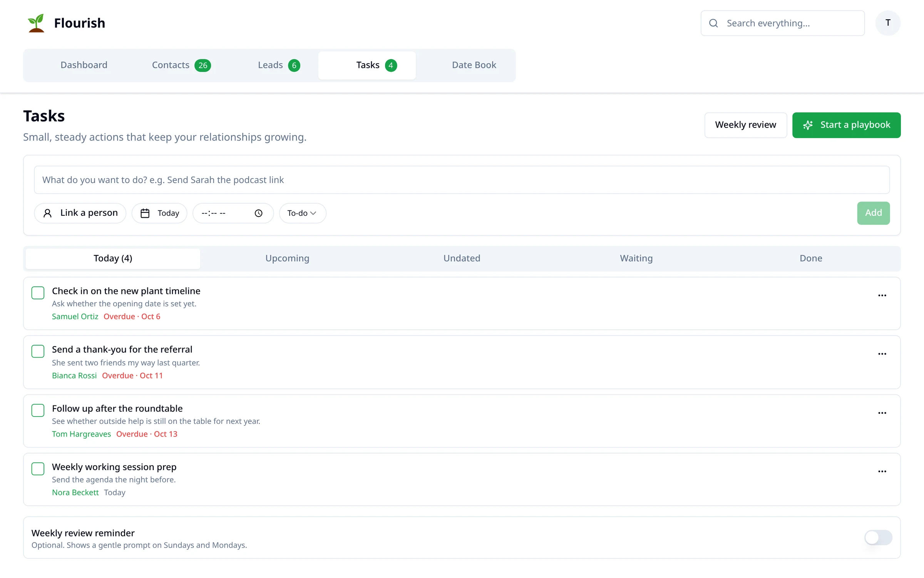Open more options for Follow up after roundtable
This screenshot has height=578, width=924.
tap(882, 413)
